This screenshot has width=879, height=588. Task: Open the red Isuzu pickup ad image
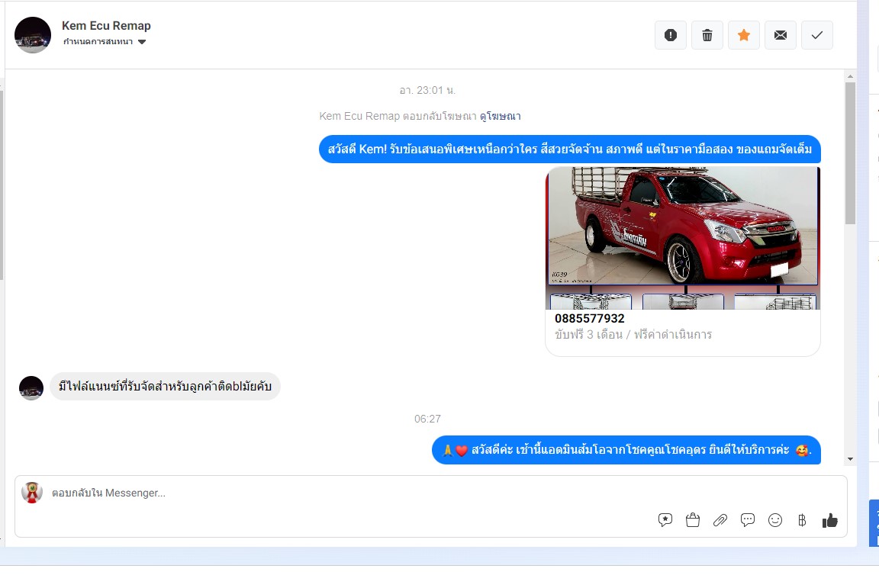683,227
